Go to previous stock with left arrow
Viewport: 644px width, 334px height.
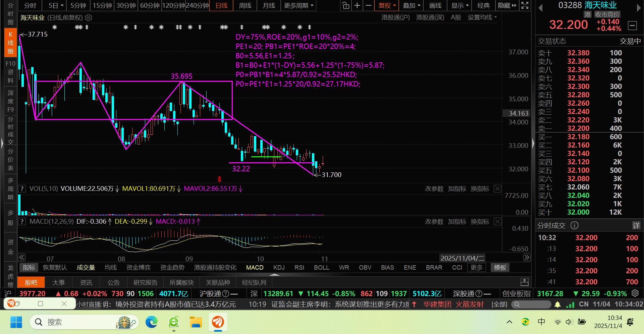(540, 8)
